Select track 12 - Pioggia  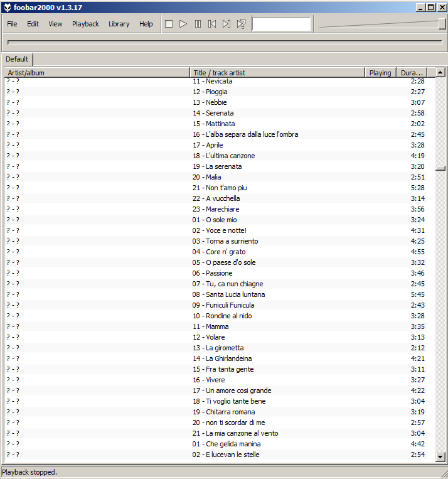216,92
